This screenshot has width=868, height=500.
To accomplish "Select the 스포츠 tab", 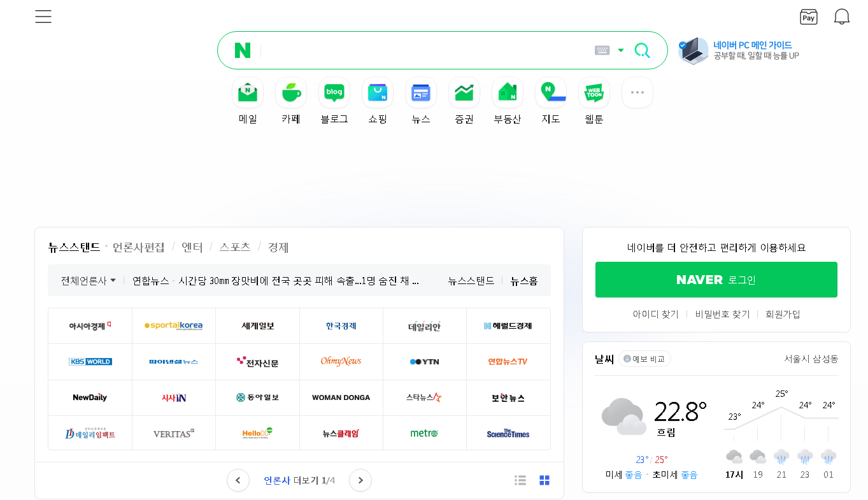I will [x=235, y=247].
